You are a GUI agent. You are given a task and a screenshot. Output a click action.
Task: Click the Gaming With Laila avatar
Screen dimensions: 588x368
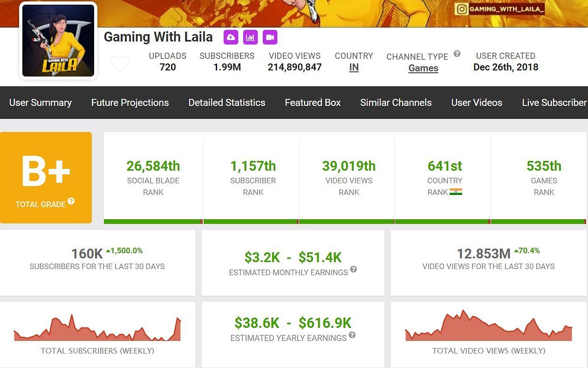(58, 41)
